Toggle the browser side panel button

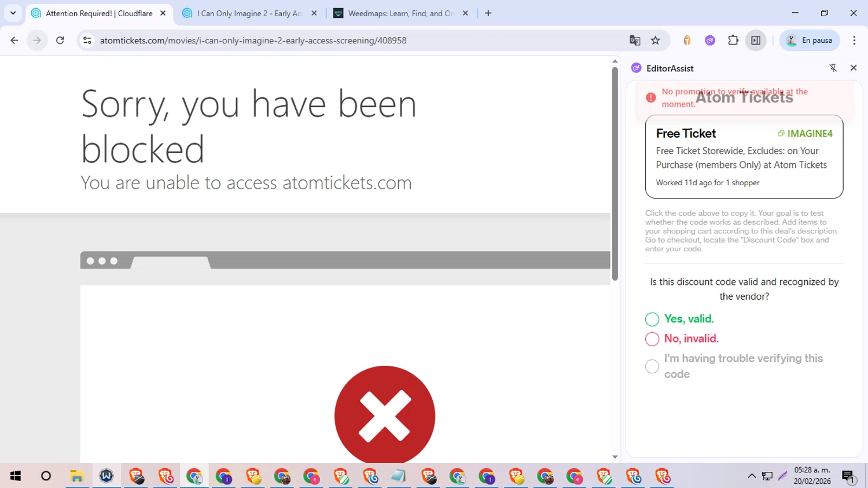click(x=756, y=41)
